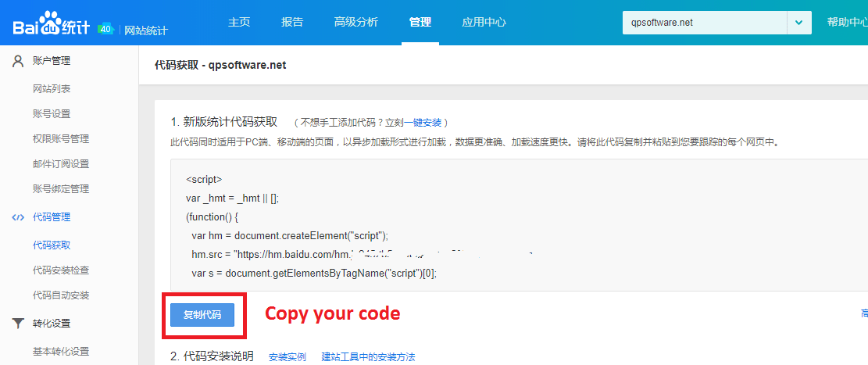Viewport: 868px width, 365px height.
Task: Go to 代码安装检查 in the sidebar
Action: 61,270
